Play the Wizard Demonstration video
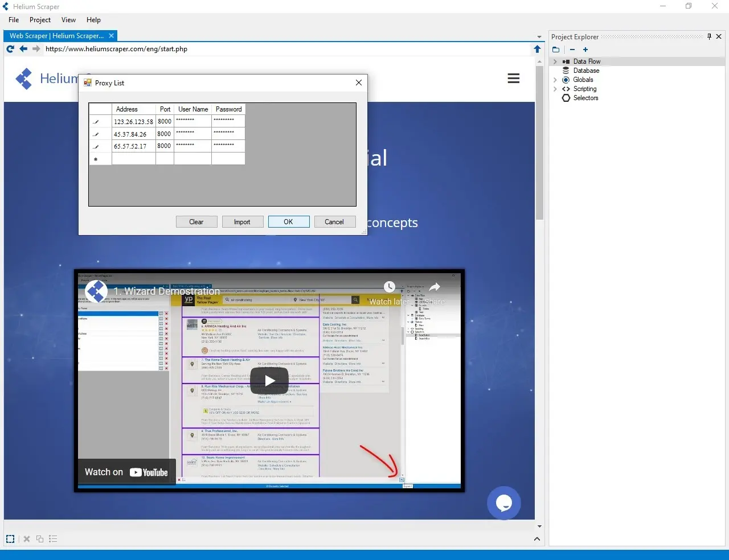 tap(269, 381)
